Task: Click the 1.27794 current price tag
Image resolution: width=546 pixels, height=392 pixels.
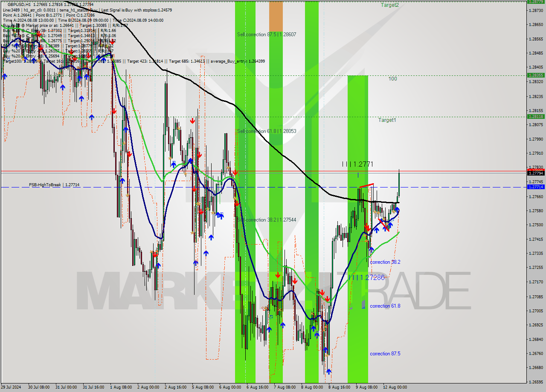Action: [x=535, y=173]
